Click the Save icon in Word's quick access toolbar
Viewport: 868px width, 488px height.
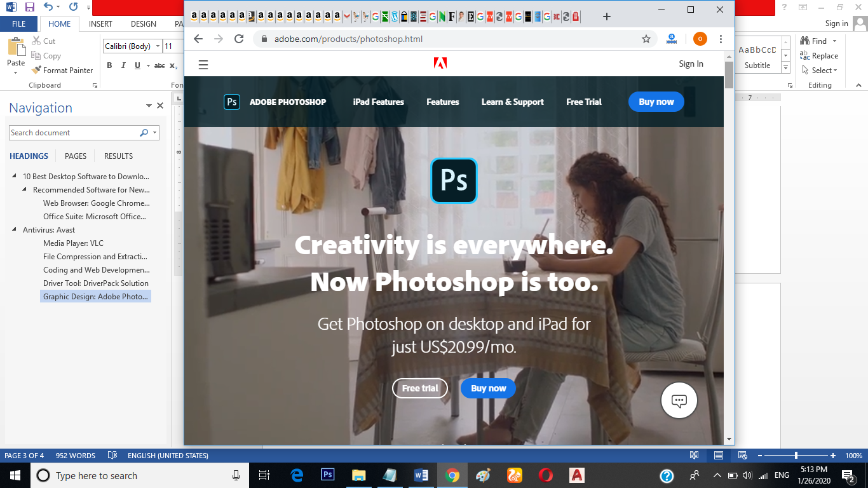tap(30, 8)
